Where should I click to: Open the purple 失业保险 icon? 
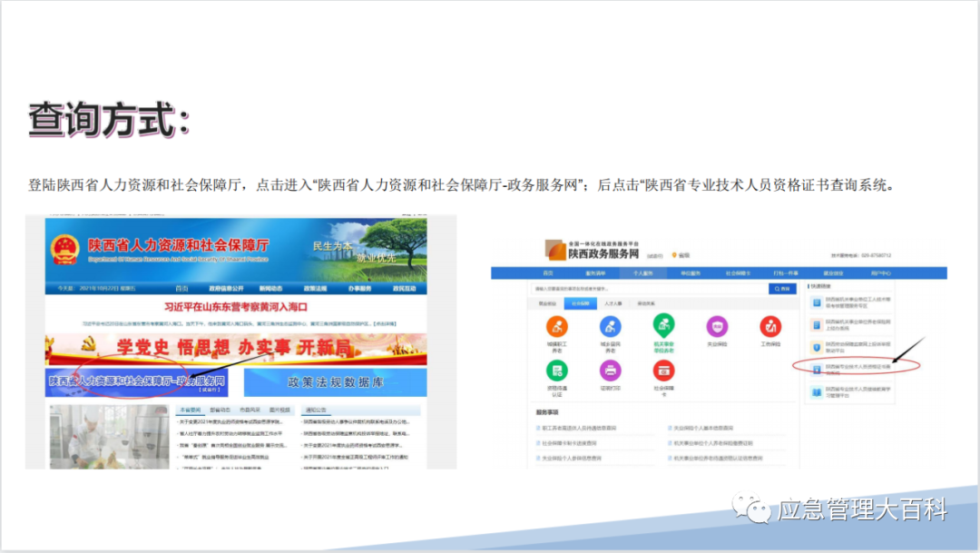coord(717,327)
